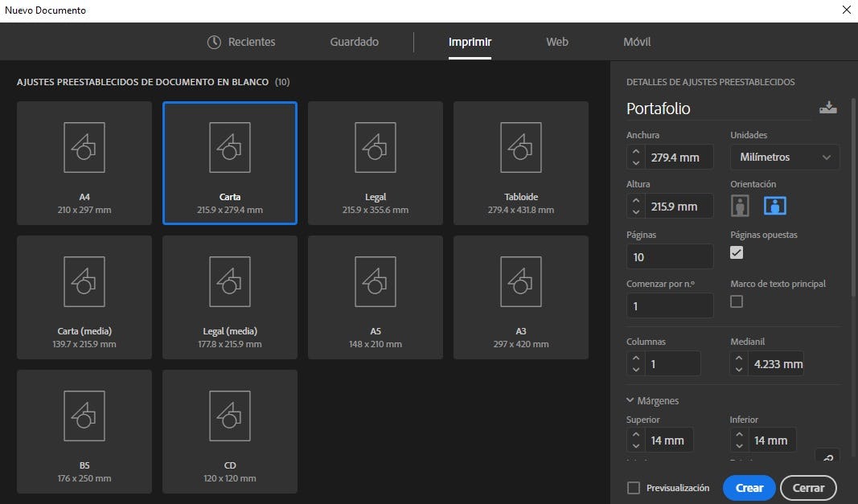This screenshot has height=504, width=858.
Task: Toggle the Previsualización checkbox
Action: click(x=634, y=488)
